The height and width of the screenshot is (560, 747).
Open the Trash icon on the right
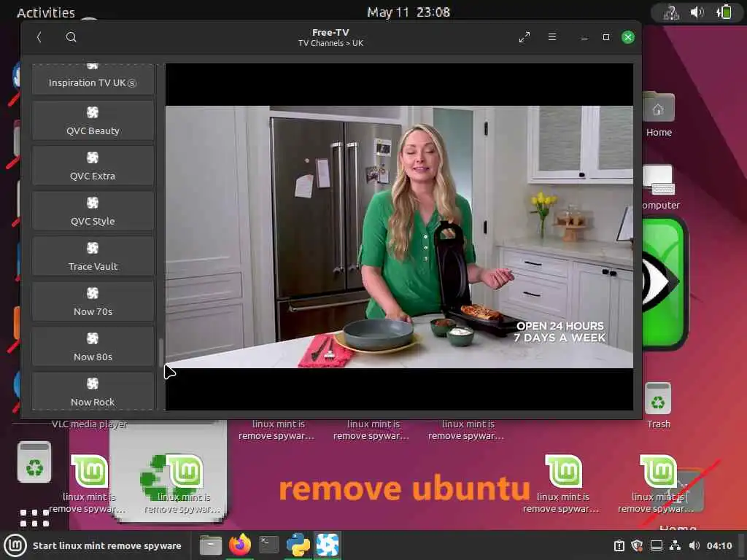659,405
